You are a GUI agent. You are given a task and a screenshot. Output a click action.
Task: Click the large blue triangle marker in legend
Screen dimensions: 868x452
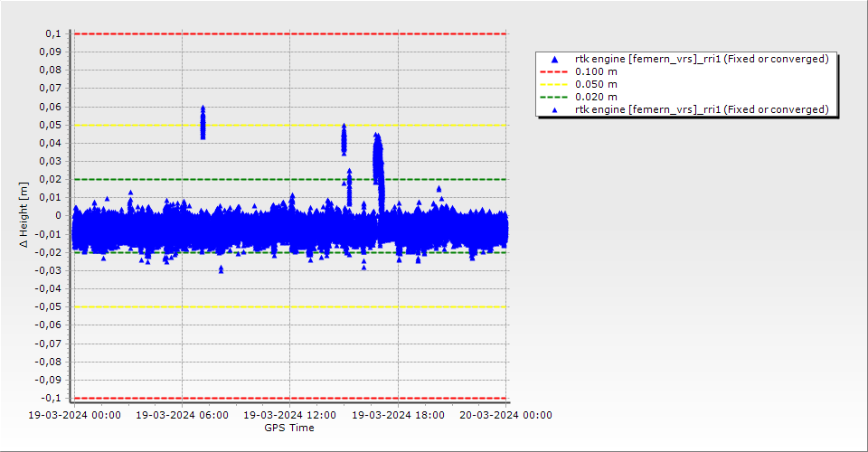point(555,60)
